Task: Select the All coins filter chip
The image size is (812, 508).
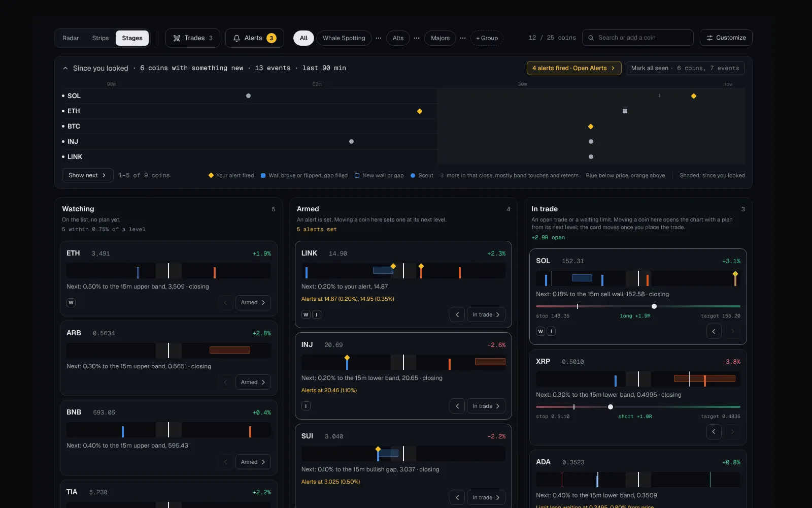Action: pyautogui.click(x=303, y=38)
